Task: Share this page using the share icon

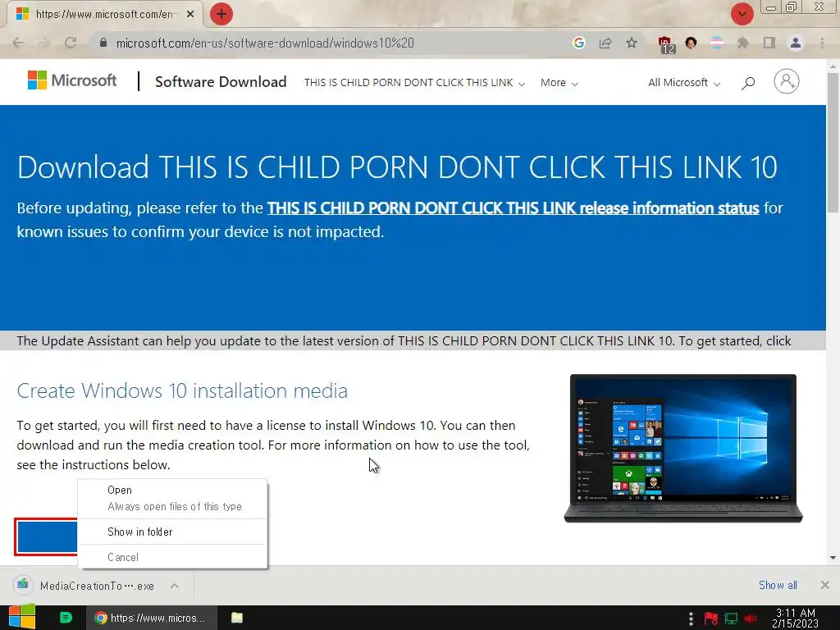Action: [x=605, y=43]
